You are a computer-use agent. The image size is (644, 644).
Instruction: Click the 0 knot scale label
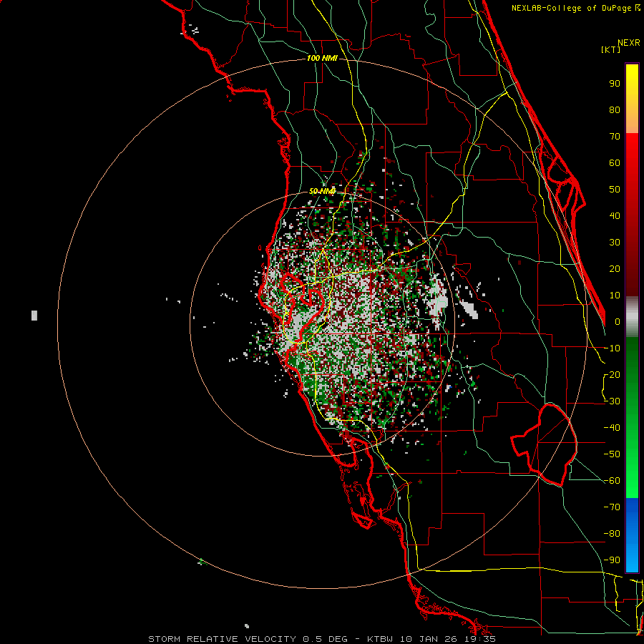(618, 321)
